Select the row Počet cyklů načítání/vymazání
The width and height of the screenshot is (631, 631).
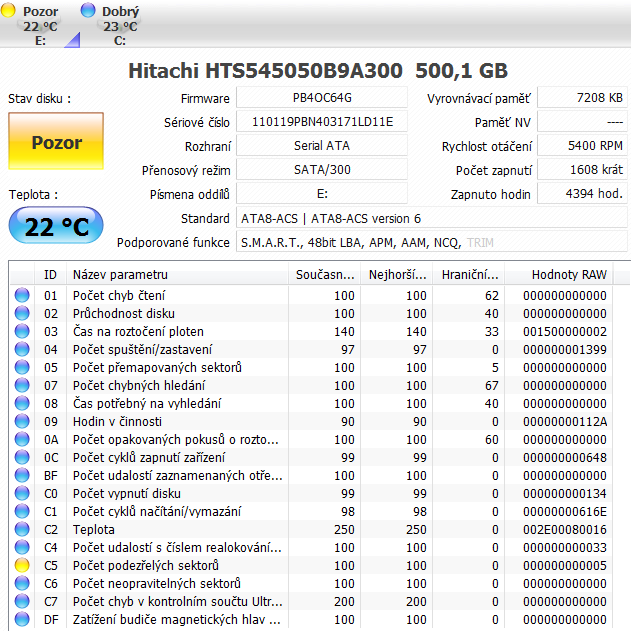pos(311,511)
